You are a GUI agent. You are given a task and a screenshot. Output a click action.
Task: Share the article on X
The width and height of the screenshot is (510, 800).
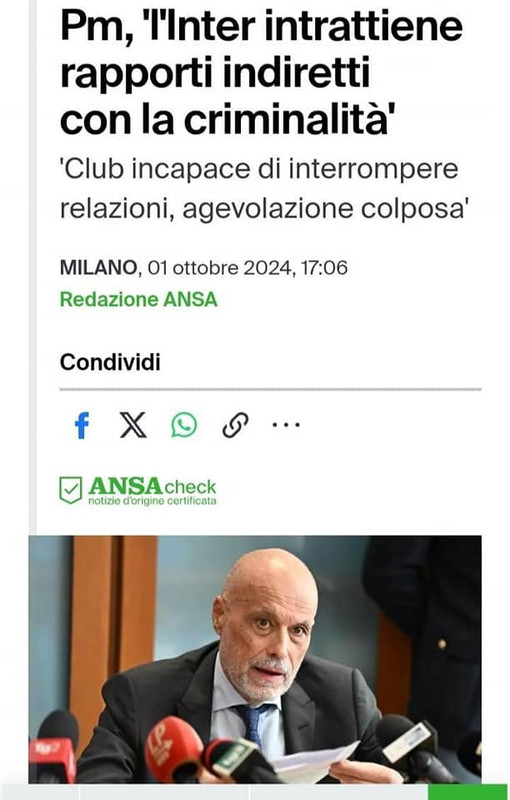click(x=133, y=425)
